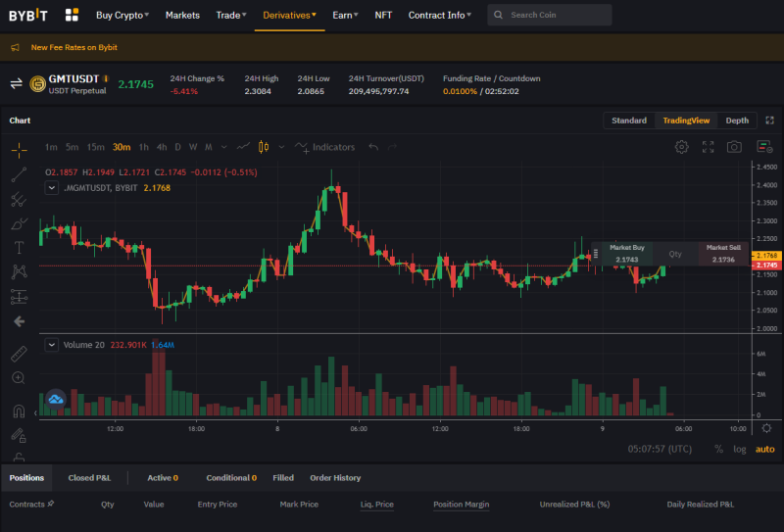This screenshot has width=784, height=532.
Task: Click the megaphone announcement icon
Action: 16,47
